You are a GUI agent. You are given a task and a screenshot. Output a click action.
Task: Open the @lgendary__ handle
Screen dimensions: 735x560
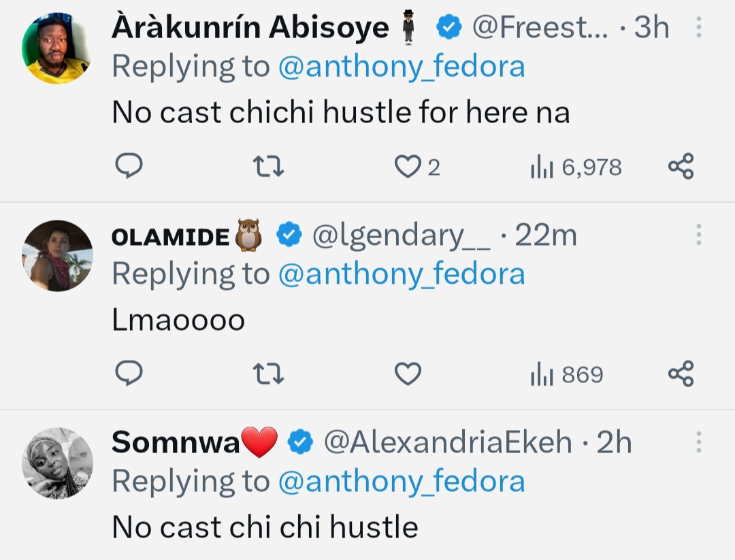pos(401,235)
